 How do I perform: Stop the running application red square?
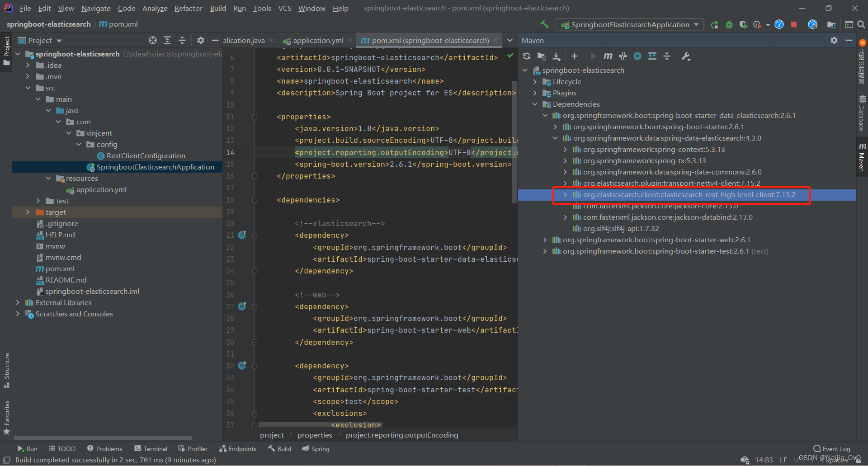[794, 24]
